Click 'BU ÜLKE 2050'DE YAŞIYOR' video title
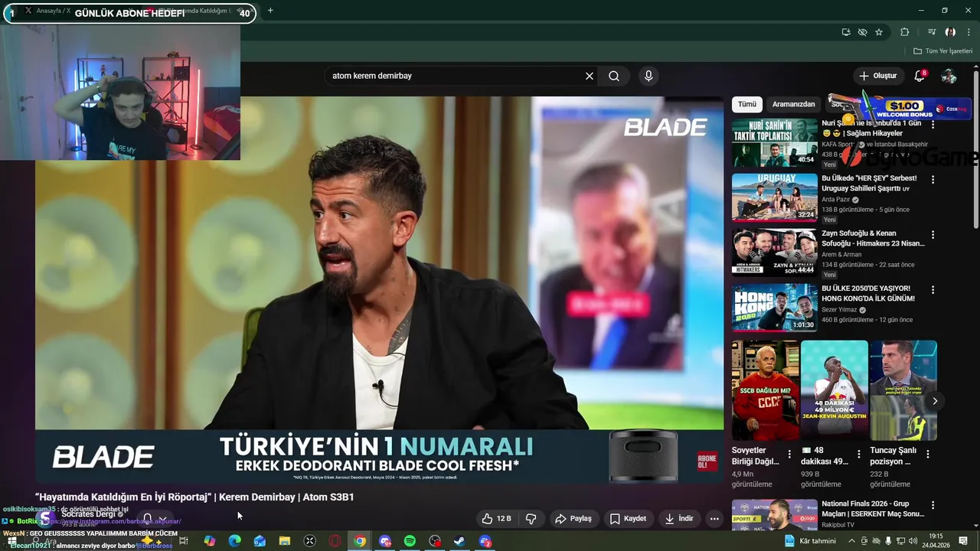 point(868,293)
